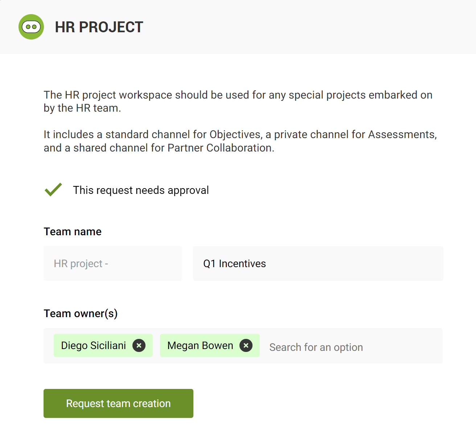Image resolution: width=476 pixels, height=448 pixels.
Task: Click the green 'Request team creation' bar
Action: pyautogui.click(x=118, y=403)
